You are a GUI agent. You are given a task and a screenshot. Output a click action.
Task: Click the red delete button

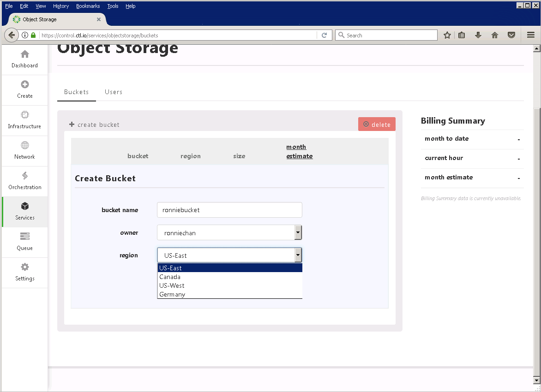click(377, 124)
